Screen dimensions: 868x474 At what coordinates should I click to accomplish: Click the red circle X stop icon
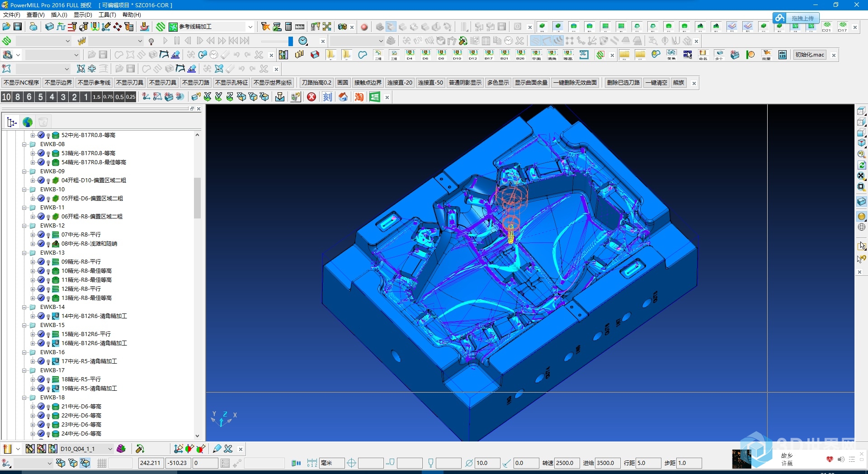311,97
